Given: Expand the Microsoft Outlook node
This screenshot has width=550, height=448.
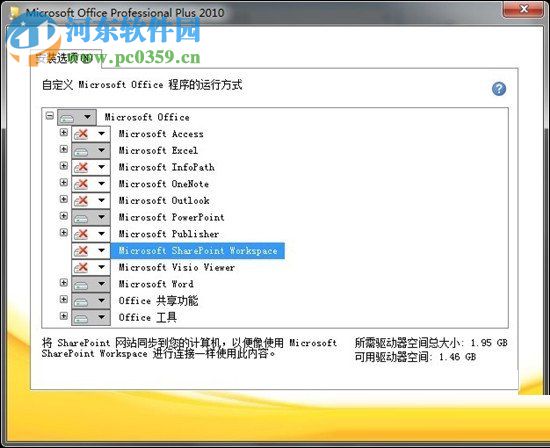Looking at the screenshot, I should coord(63,199).
